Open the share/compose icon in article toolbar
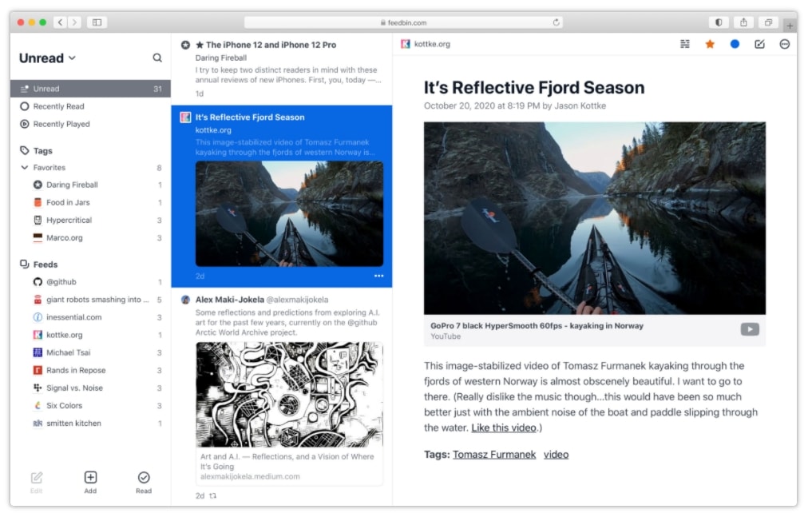Viewport: 812px width, 517px height. [x=759, y=44]
